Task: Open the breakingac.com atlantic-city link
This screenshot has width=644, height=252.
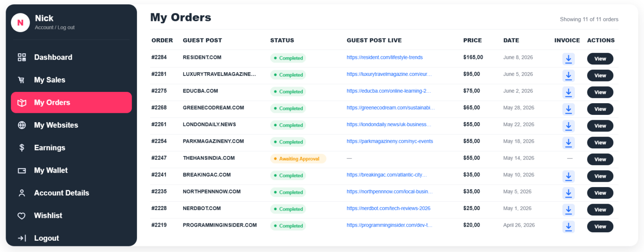Action: click(x=387, y=175)
